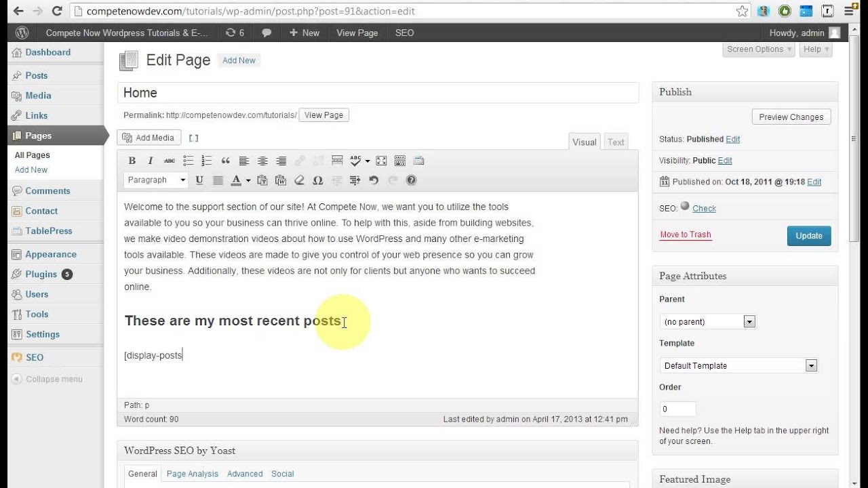Click the page title field 'Home'
The height and width of the screenshot is (488, 868).
(x=378, y=93)
